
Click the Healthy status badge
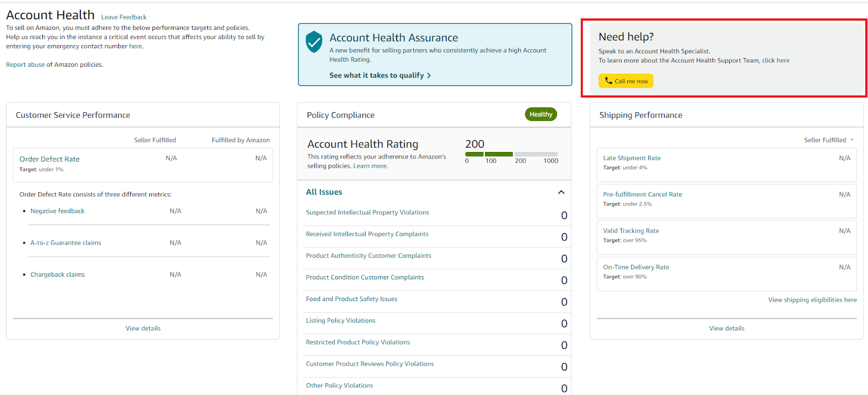(x=541, y=114)
